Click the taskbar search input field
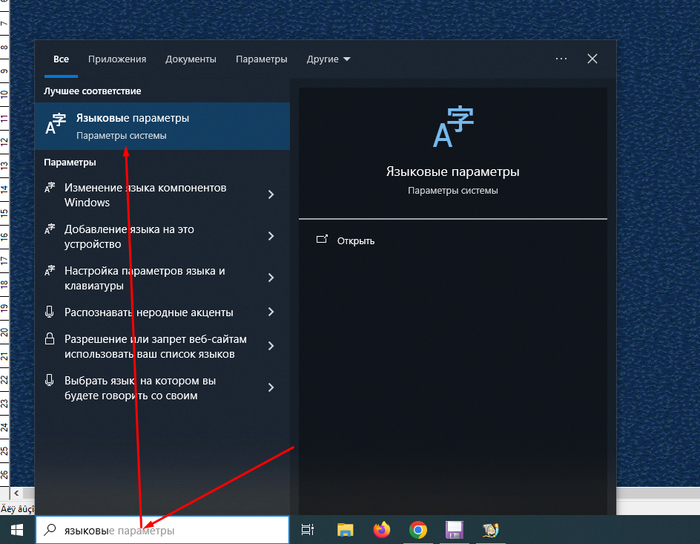This screenshot has height=544, width=700. click(162, 530)
